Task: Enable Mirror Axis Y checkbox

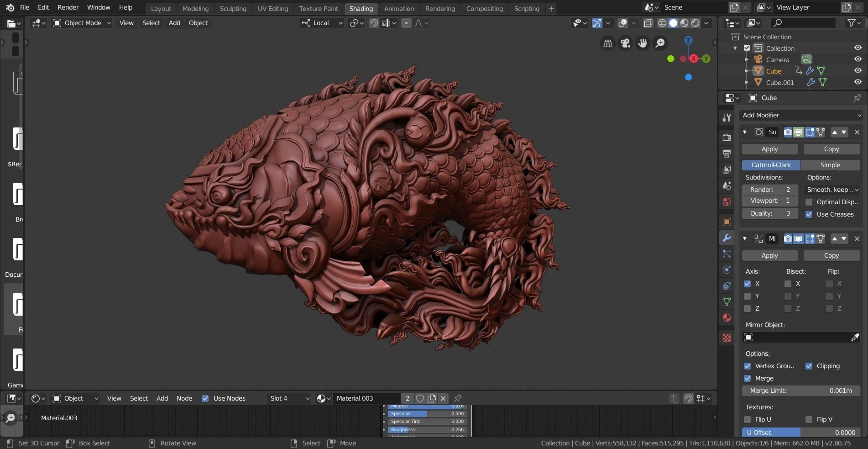Action: click(x=747, y=296)
